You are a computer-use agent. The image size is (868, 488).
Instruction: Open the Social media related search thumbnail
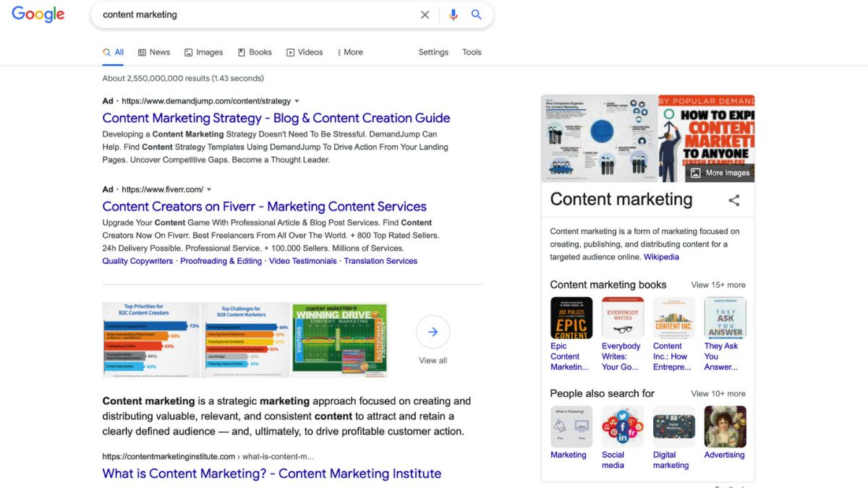click(x=623, y=427)
